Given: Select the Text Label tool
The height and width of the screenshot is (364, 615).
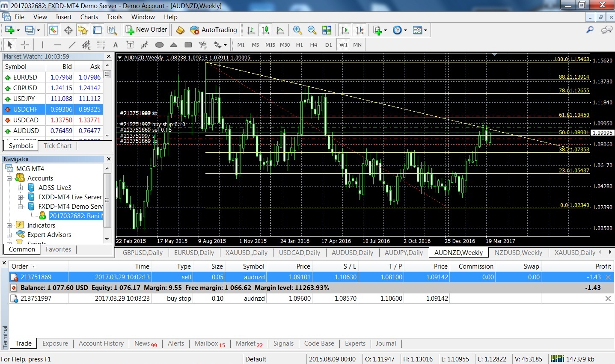Looking at the screenshot, I should click(x=130, y=44).
